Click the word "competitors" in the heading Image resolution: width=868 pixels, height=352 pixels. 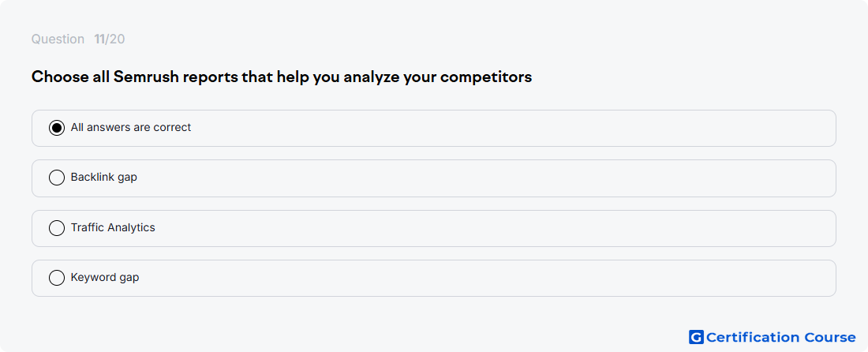tap(486, 77)
